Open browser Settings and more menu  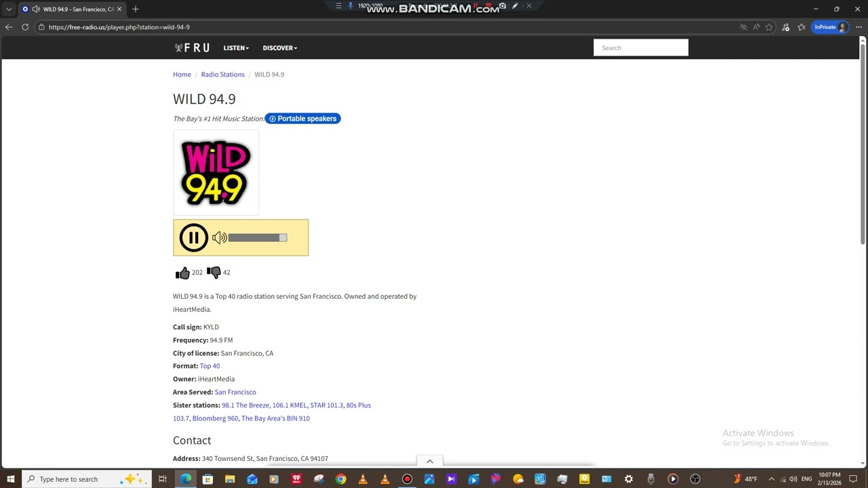point(859,27)
